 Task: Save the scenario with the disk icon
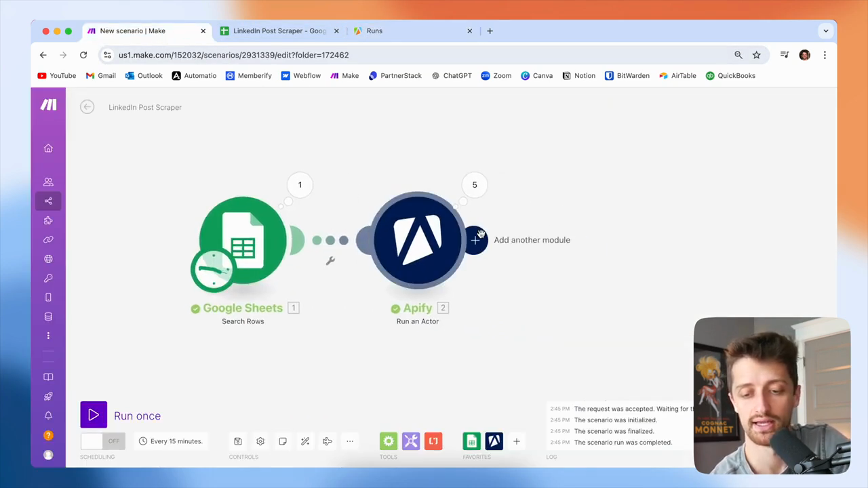click(238, 441)
